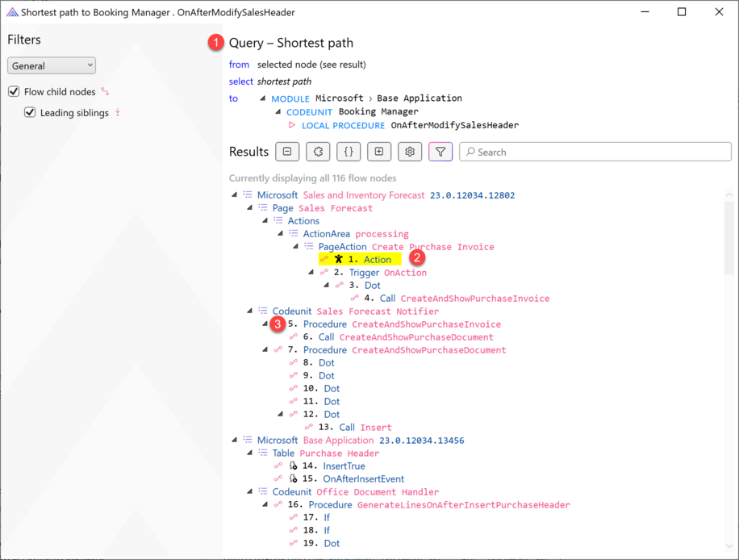
Task: Open the General filters dropdown
Action: pyautogui.click(x=52, y=65)
